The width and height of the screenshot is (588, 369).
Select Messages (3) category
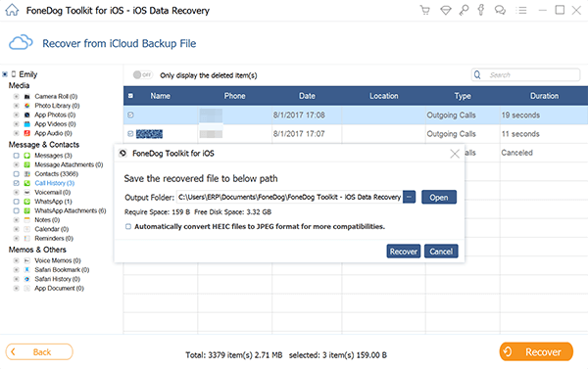[x=53, y=156]
